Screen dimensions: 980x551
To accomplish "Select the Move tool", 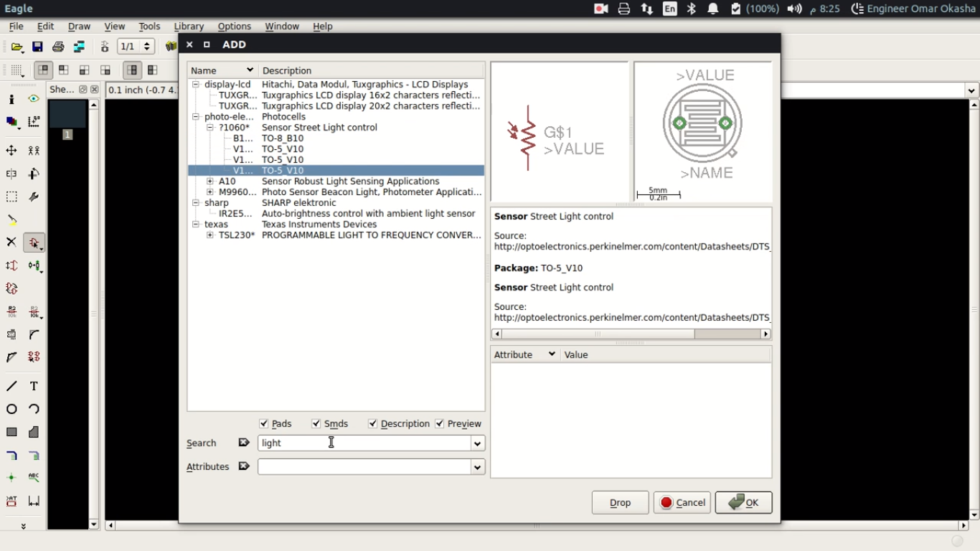I will (x=11, y=151).
